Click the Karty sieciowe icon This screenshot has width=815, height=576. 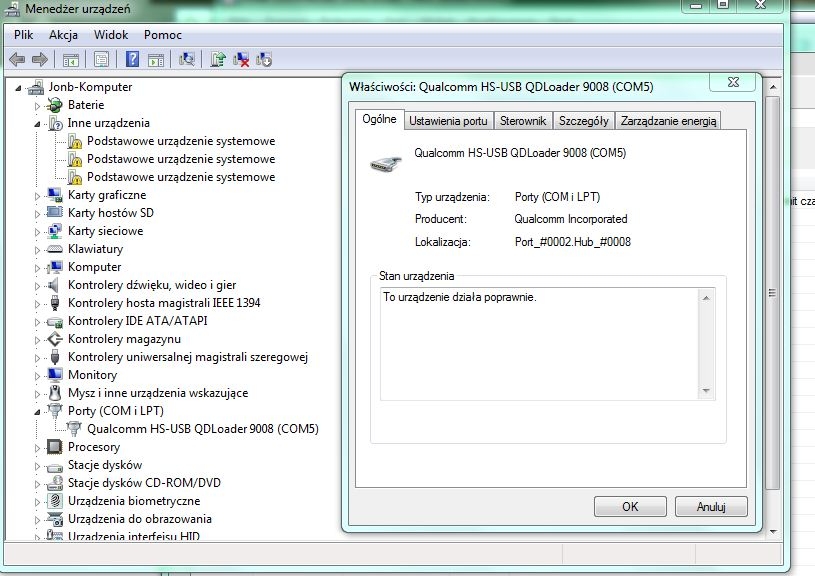(x=55, y=231)
